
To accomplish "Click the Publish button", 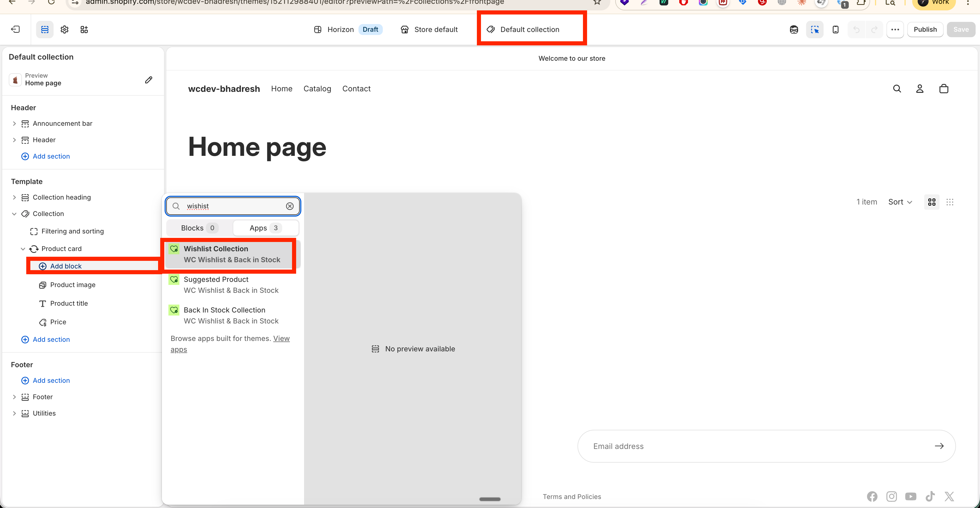I will coord(925,29).
